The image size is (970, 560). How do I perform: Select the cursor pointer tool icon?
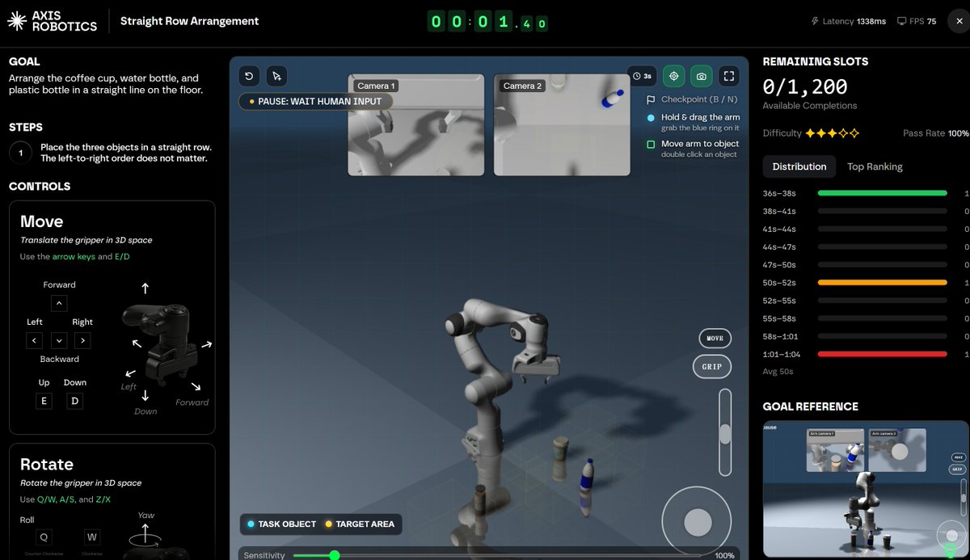point(276,76)
